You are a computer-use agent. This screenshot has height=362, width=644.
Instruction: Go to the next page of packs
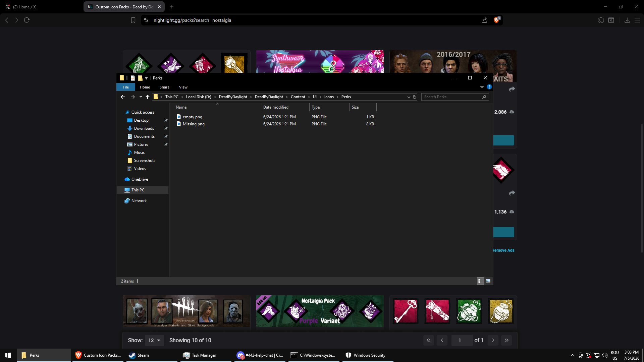pyautogui.click(x=493, y=340)
